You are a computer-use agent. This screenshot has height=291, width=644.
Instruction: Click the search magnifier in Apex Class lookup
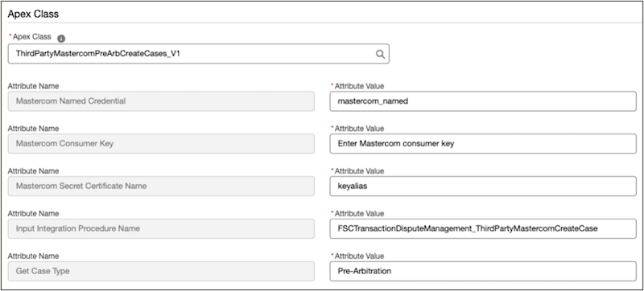pyautogui.click(x=380, y=55)
